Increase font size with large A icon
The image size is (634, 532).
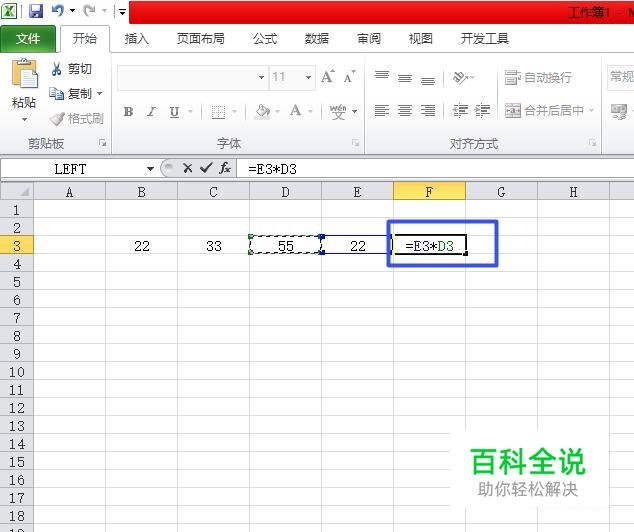(328, 76)
